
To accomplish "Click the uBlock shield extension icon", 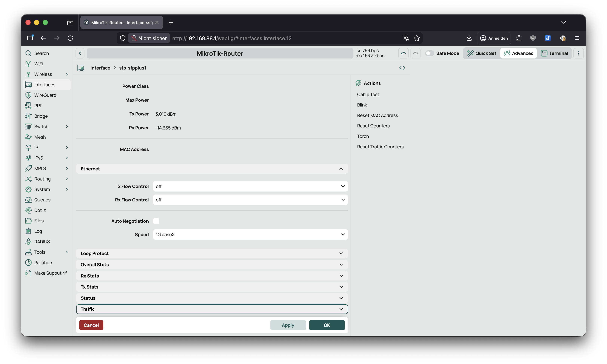I will 533,38.
